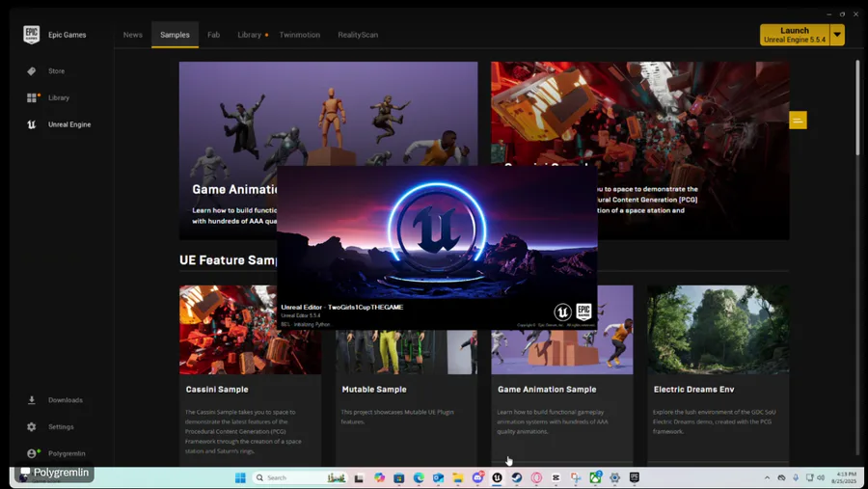
Task: Open the Electric Dreams Env thumbnail
Action: pos(718,330)
